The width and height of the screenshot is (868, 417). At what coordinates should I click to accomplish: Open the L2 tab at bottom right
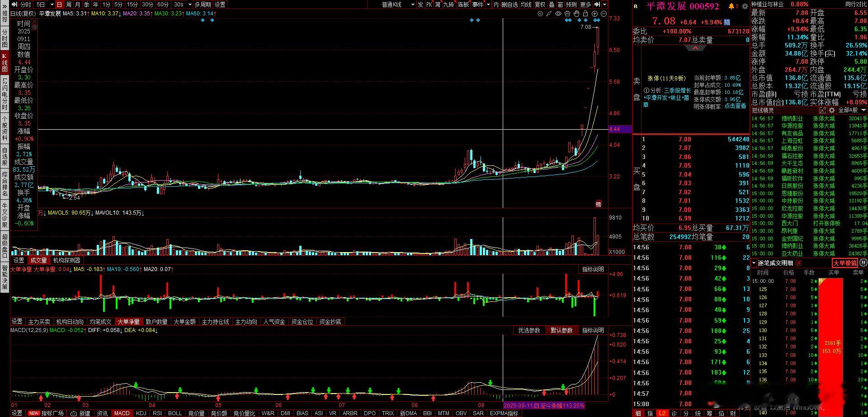(x=662, y=413)
